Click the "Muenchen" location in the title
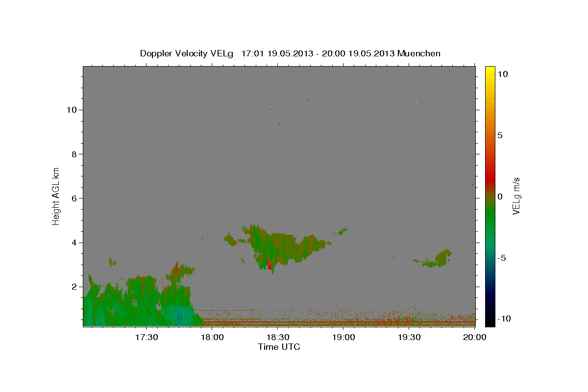 point(419,53)
